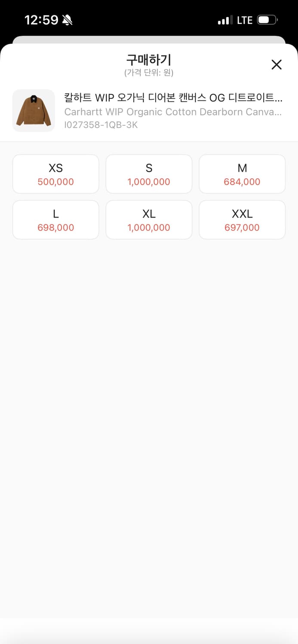Image resolution: width=298 pixels, height=644 pixels.
Task: Pick size L for purchase
Action: click(56, 220)
